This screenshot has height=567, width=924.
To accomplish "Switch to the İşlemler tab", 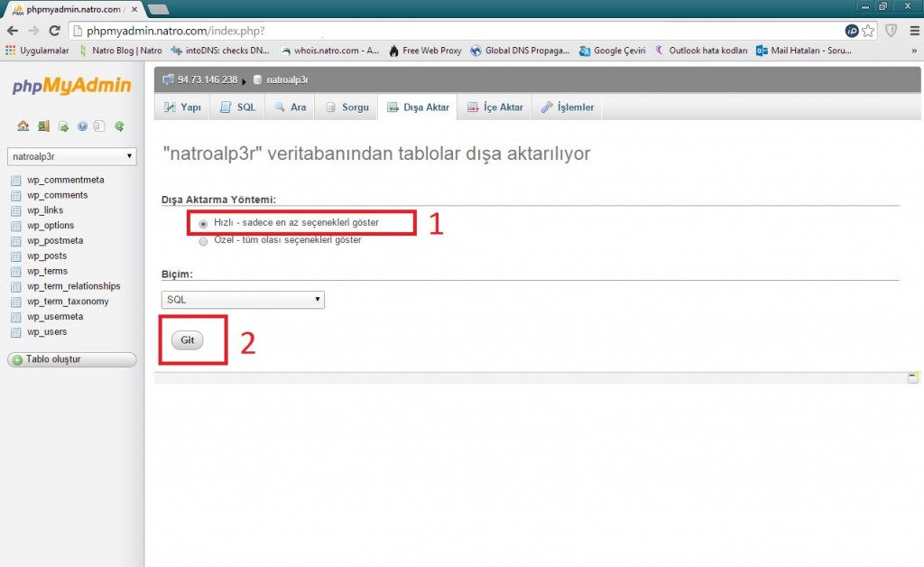I will click(568, 107).
